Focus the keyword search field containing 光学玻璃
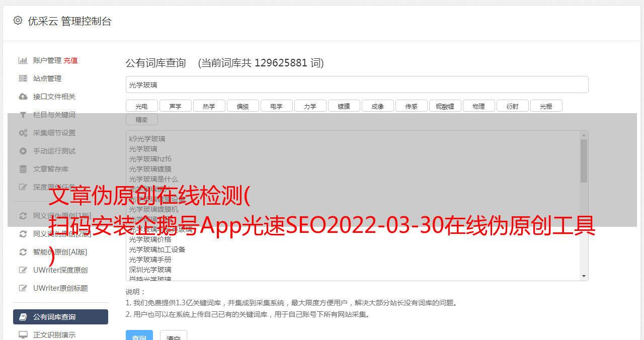This screenshot has width=644, height=340. tap(357, 84)
